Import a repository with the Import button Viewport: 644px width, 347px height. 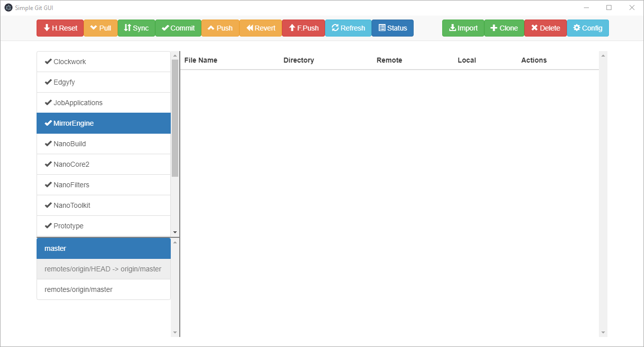coord(463,28)
